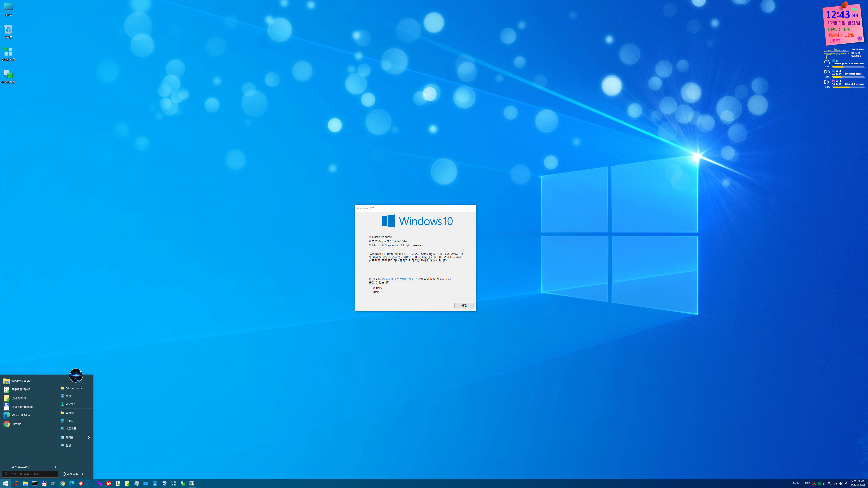Open 도구모음 탐색기 from Start menu
This screenshot has width=868, height=488.
[30, 389]
